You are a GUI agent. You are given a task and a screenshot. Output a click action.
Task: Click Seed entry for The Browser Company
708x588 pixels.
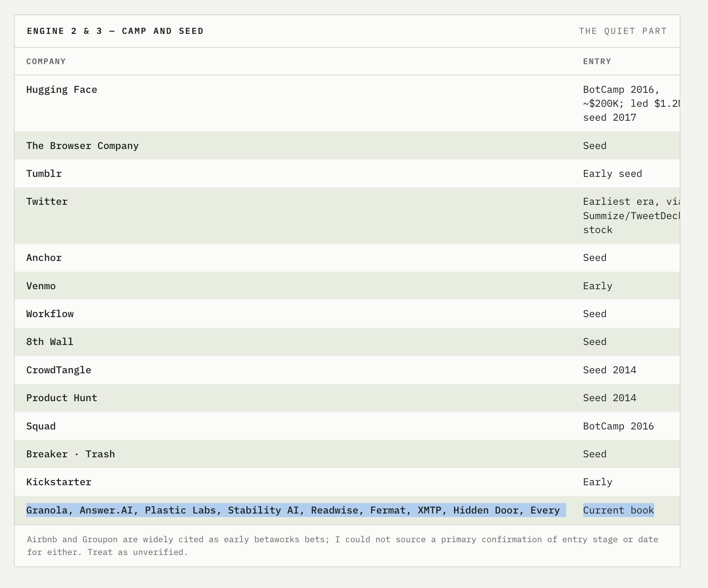595,146
